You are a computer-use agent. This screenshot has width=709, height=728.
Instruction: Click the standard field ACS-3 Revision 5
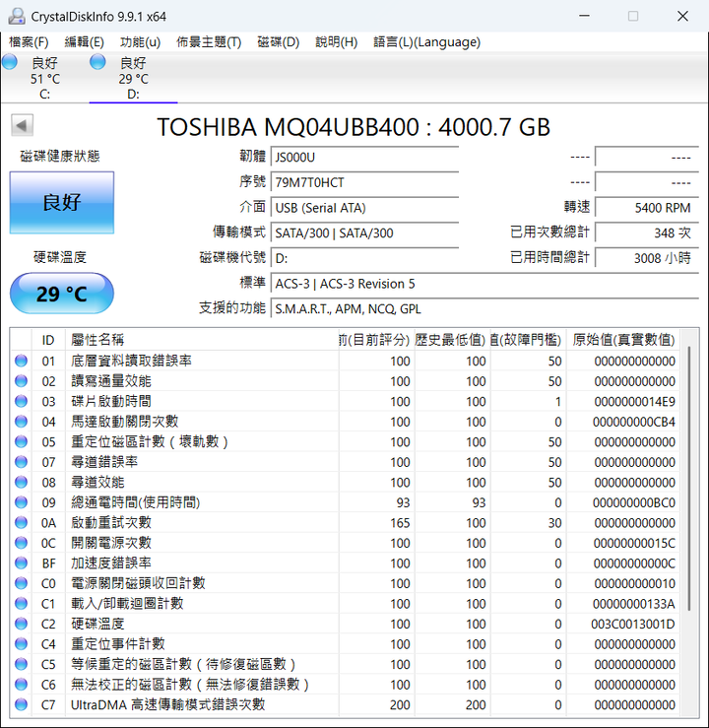(484, 283)
